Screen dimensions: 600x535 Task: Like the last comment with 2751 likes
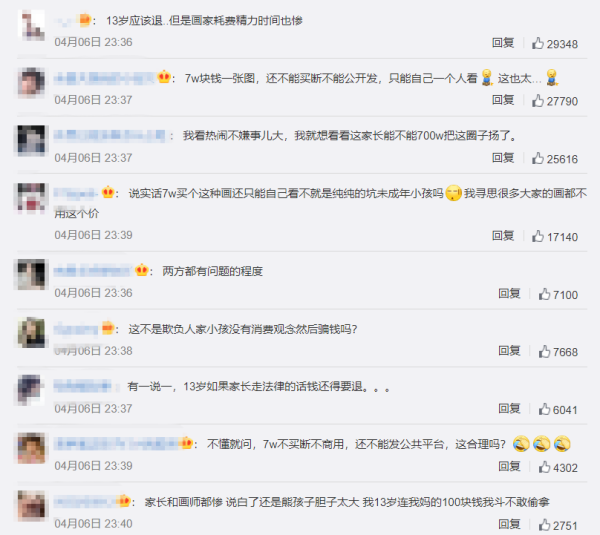(x=544, y=525)
